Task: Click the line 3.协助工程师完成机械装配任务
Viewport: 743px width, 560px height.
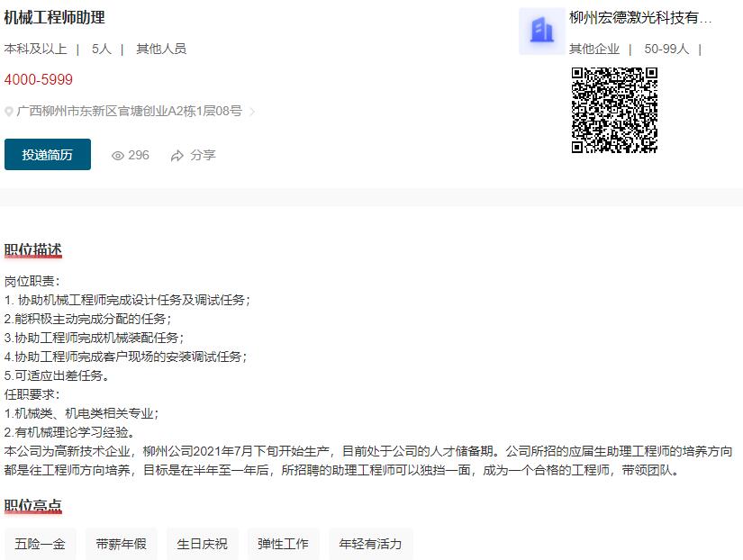Action: [94, 338]
